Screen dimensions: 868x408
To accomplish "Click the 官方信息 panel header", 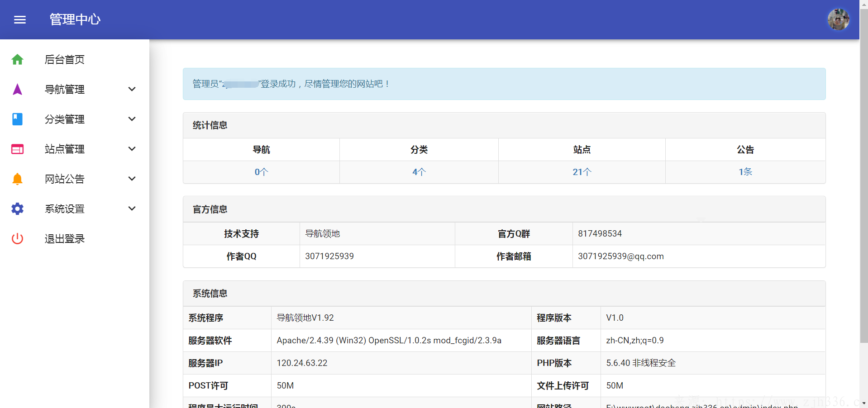I will (x=504, y=209).
